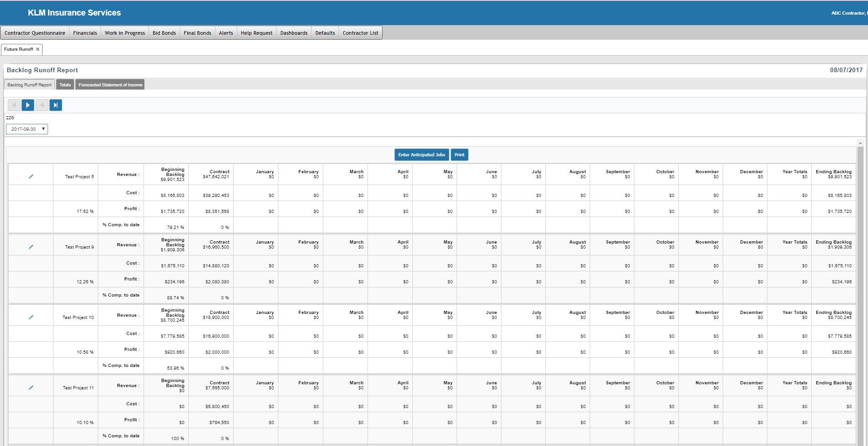Edit Test Project 9 using pencil icon
The image size is (868, 446).
tap(31, 247)
